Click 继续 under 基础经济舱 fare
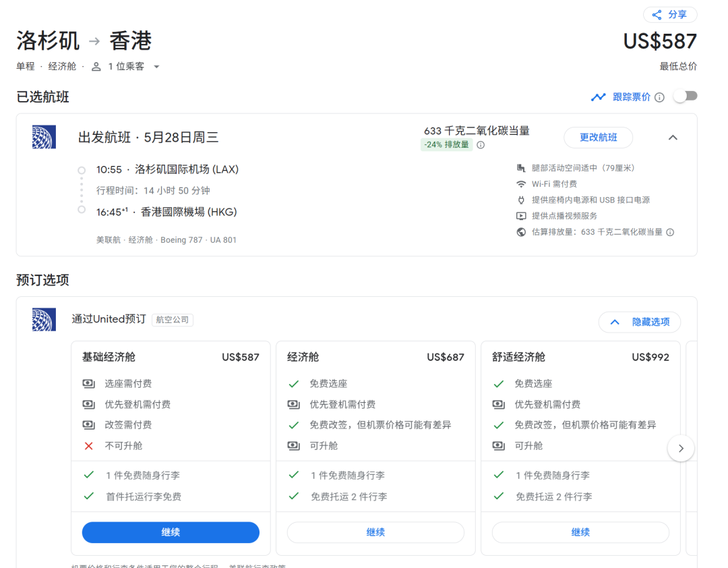This screenshot has height=568, width=728. (171, 532)
